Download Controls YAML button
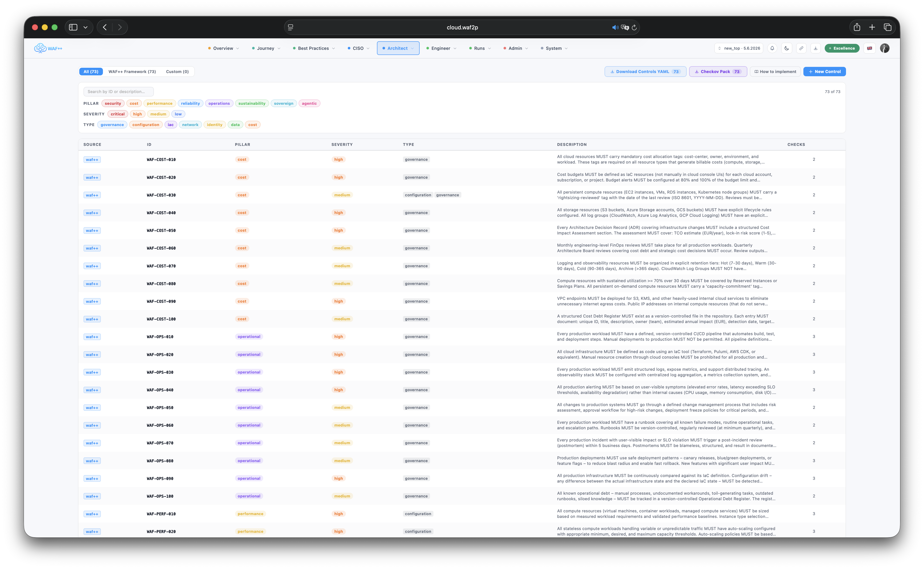The image size is (924, 569). pos(645,72)
